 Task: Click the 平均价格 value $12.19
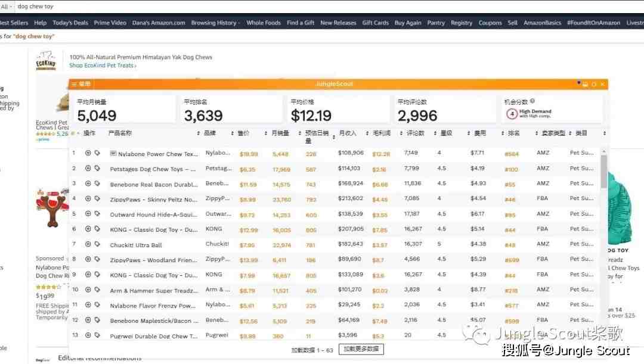click(x=311, y=116)
